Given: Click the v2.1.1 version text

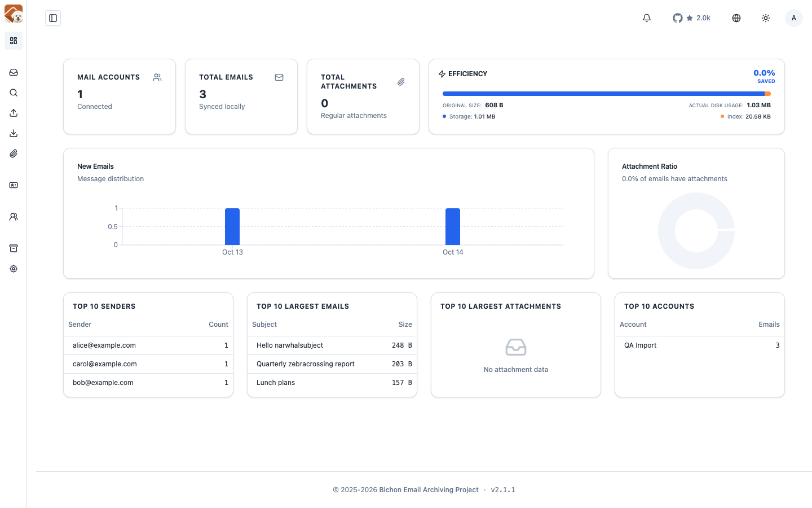Looking at the screenshot, I should coord(503,490).
